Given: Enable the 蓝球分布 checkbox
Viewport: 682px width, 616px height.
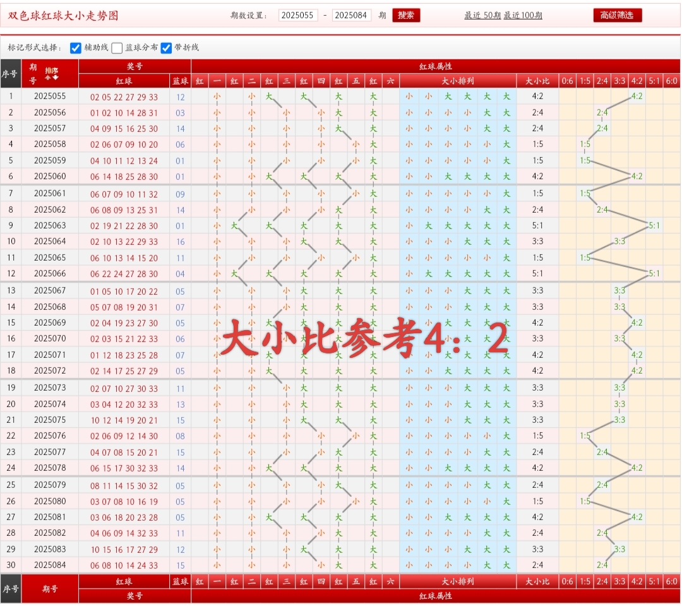Looking at the screenshot, I should coord(117,48).
